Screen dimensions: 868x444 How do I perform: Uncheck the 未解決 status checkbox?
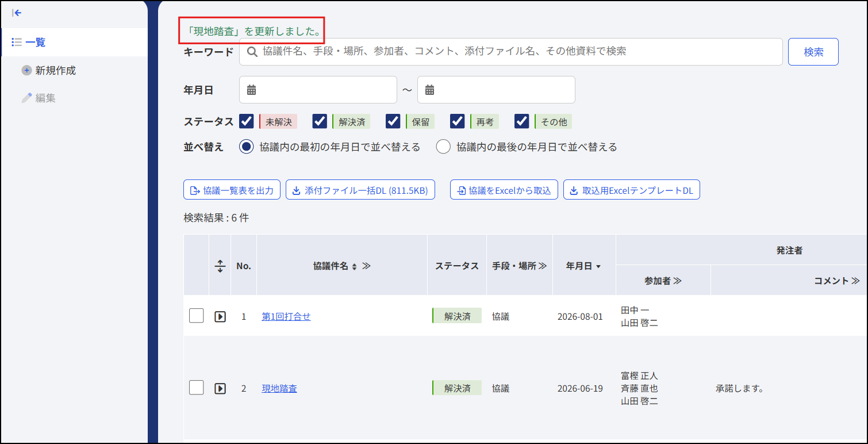coord(247,121)
